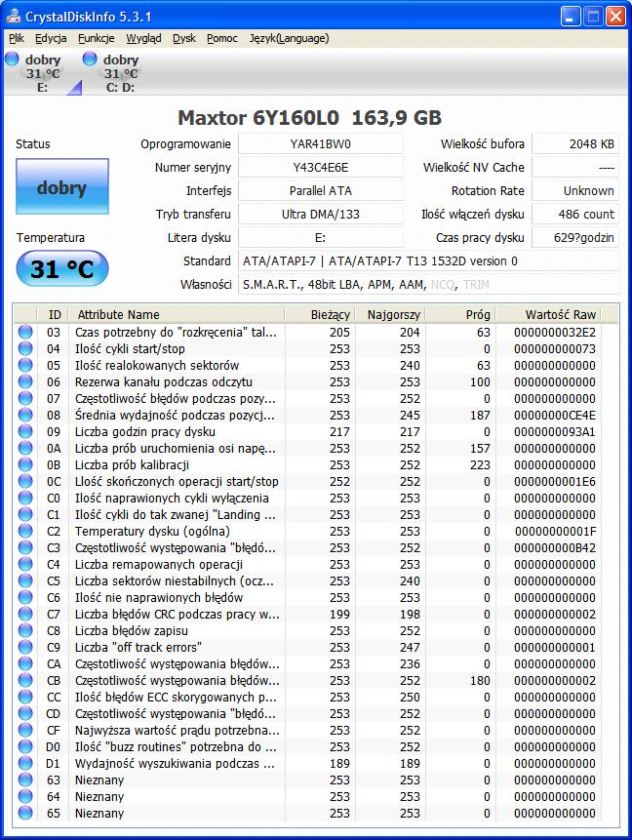Click the CrystalDiskInfo title bar icon
Viewport: 632px width, 840px height.
[x=14, y=16]
